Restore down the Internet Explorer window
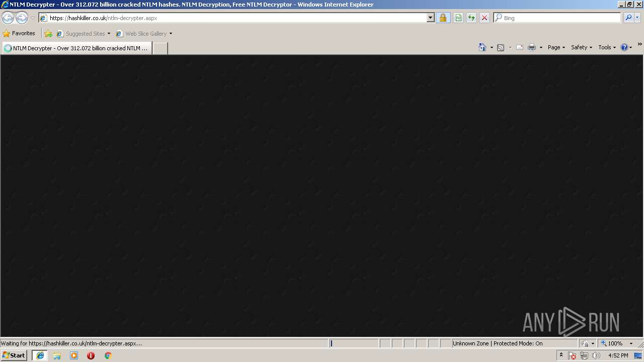644x362 pixels. point(629,5)
